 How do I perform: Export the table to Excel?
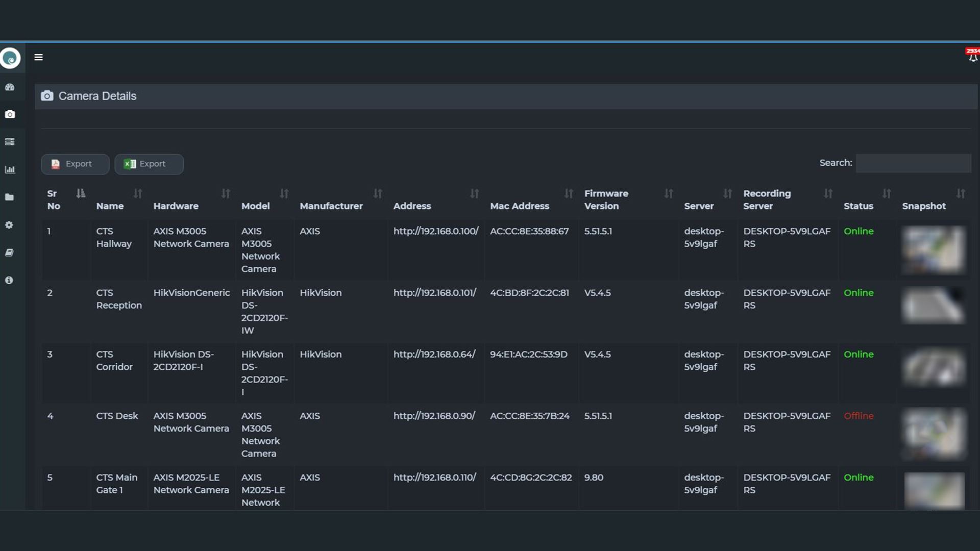tap(149, 164)
